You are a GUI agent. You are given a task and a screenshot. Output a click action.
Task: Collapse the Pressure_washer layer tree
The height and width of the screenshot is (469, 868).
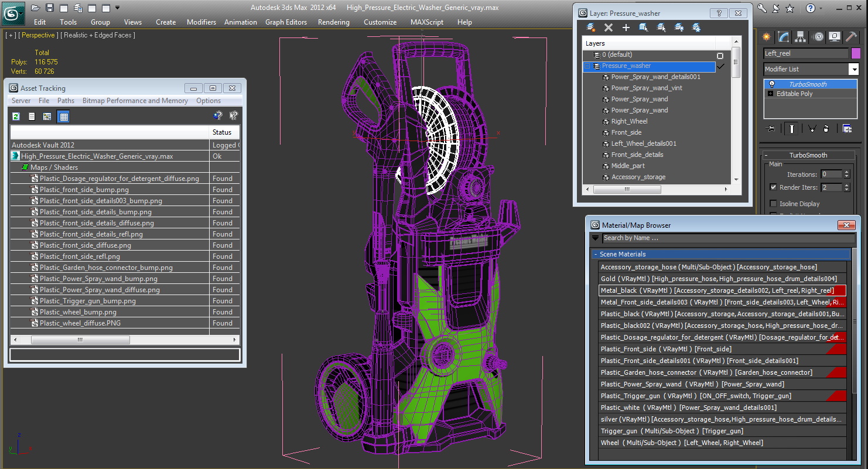point(587,66)
